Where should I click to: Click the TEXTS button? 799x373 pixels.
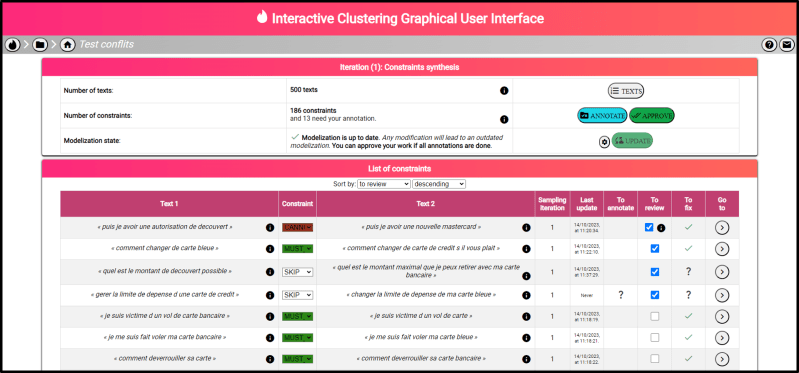point(626,91)
